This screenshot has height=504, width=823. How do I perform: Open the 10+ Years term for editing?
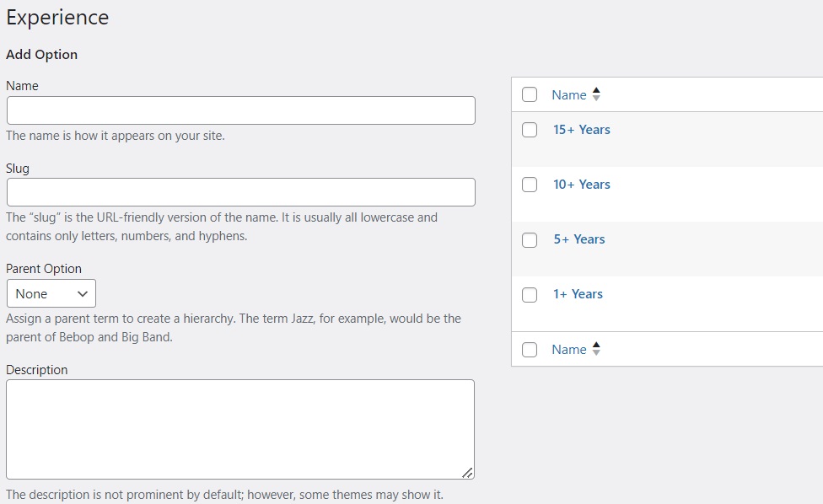click(x=582, y=184)
